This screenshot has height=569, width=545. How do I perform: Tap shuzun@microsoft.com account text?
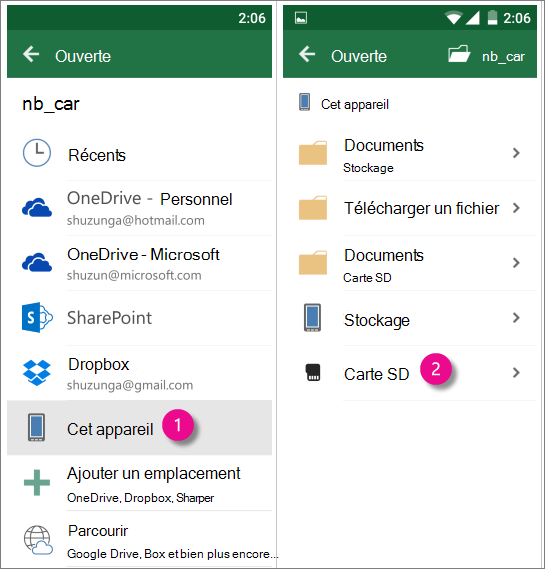[134, 275]
